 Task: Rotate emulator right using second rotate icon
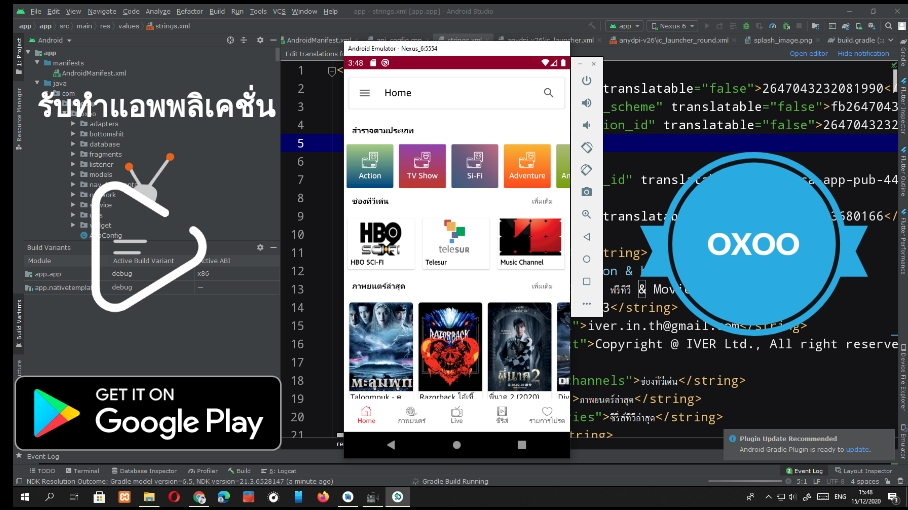point(586,170)
